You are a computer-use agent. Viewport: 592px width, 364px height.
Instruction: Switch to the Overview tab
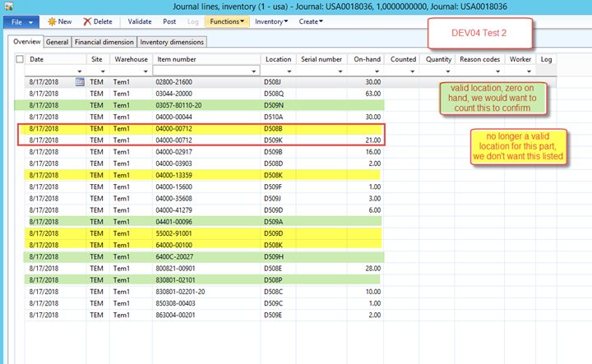point(26,41)
